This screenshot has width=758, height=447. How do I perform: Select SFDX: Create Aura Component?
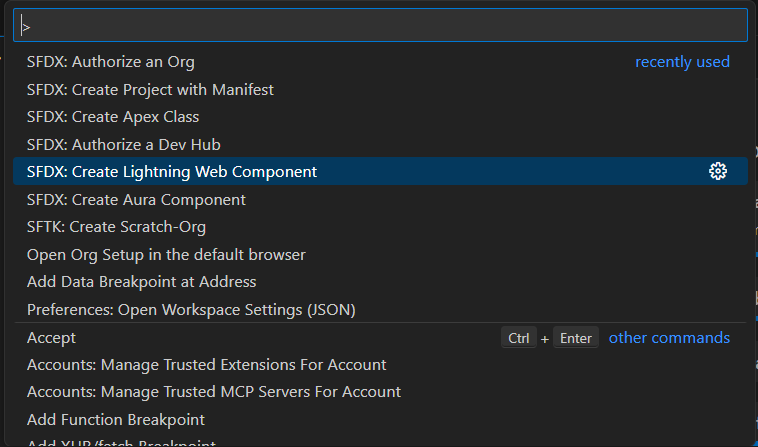point(380,200)
